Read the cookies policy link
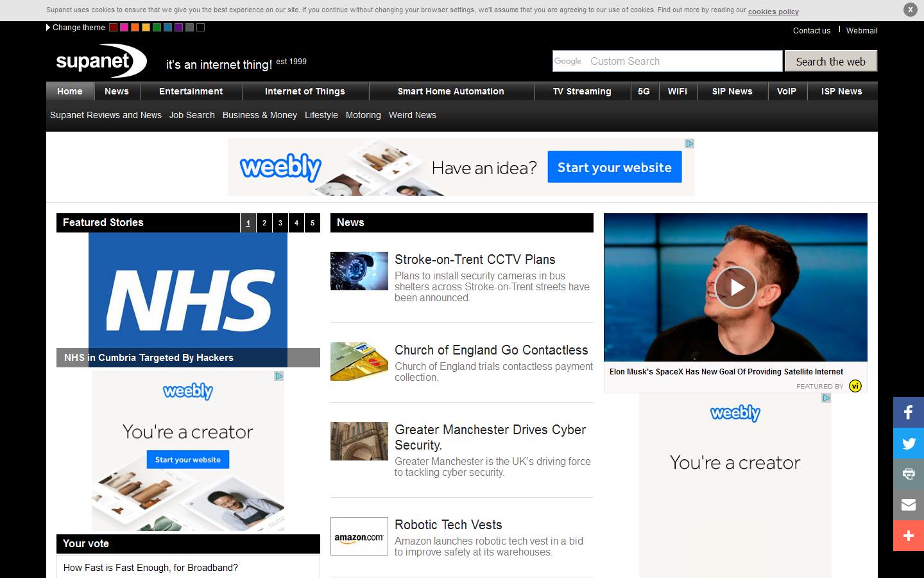The width and height of the screenshot is (924, 578). point(773,12)
